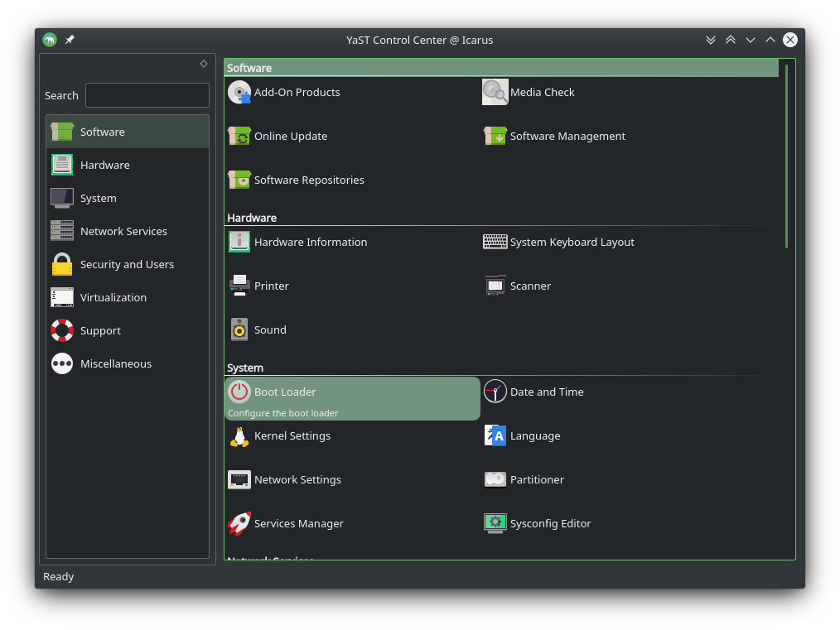Image resolution: width=840 pixels, height=630 pixels.
Task: Launch the Services Manager
Action: click(297, 523)
